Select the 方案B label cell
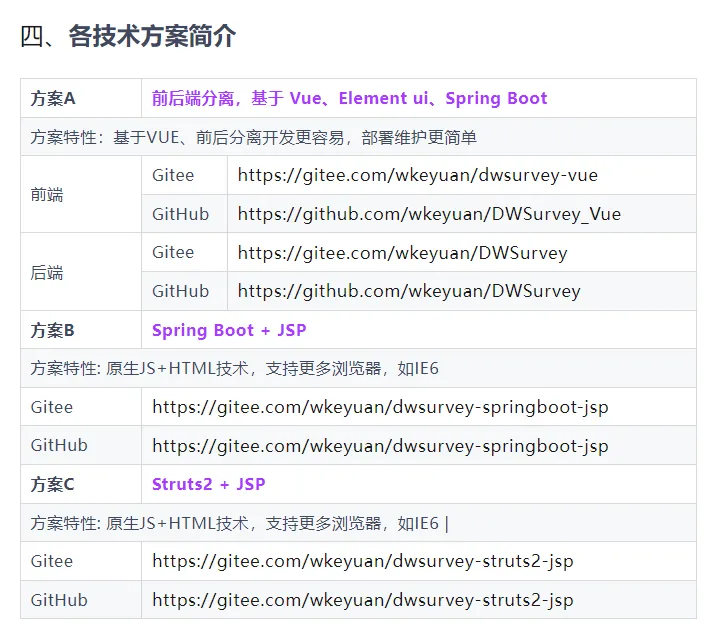The width and height of the screenshot is (717, 631). tap(53, 330)
